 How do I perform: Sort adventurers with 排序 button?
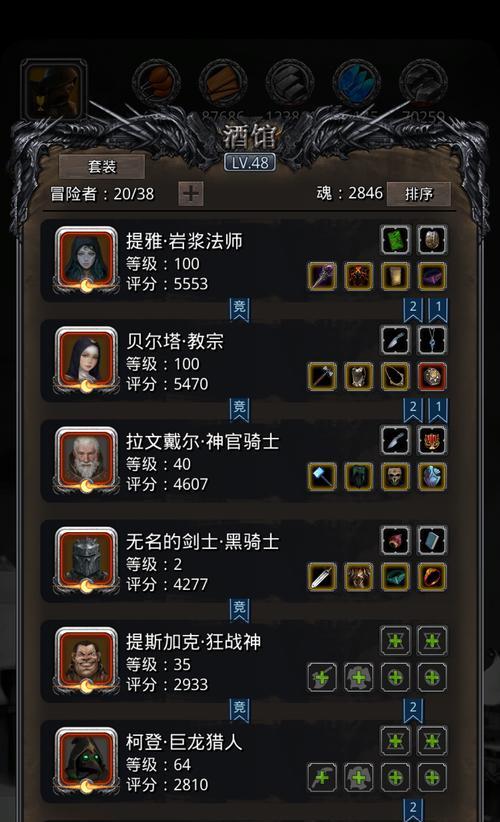pos(419,194)
